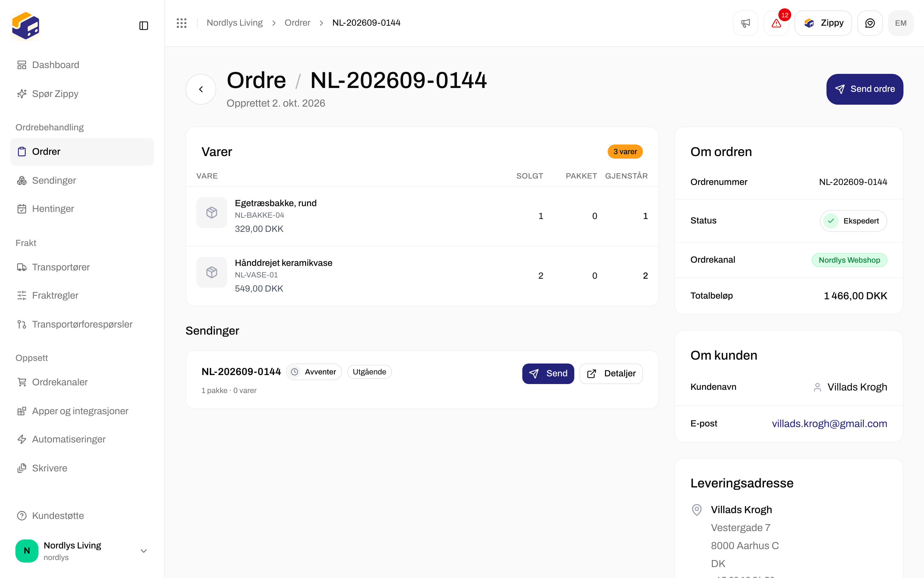Screen dimensions: 924x578
Task: Click the Ekspedert status badge
Action: point(853,221)
